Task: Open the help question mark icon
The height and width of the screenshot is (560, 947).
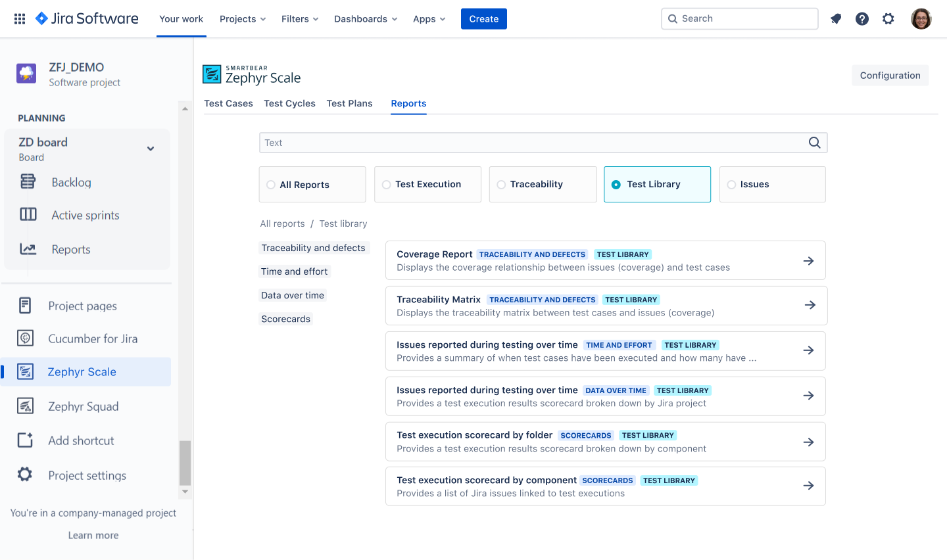Action: (x=862, y=19)
